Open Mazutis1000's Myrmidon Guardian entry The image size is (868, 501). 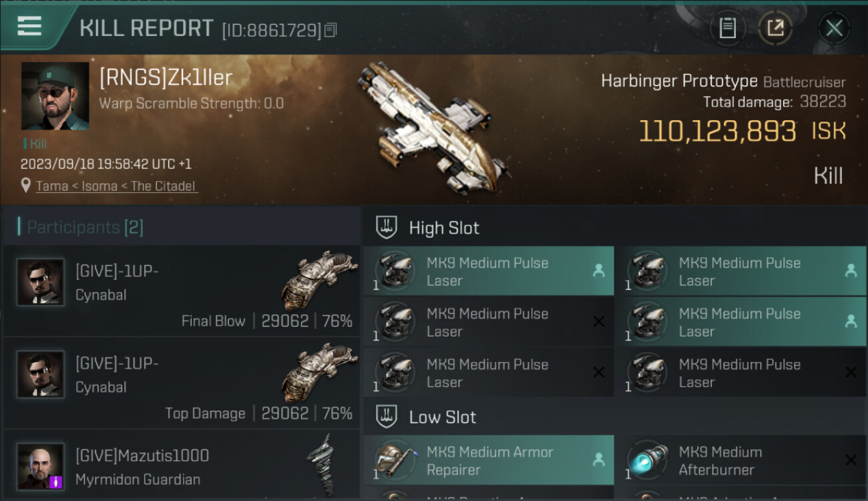point(182,466)
